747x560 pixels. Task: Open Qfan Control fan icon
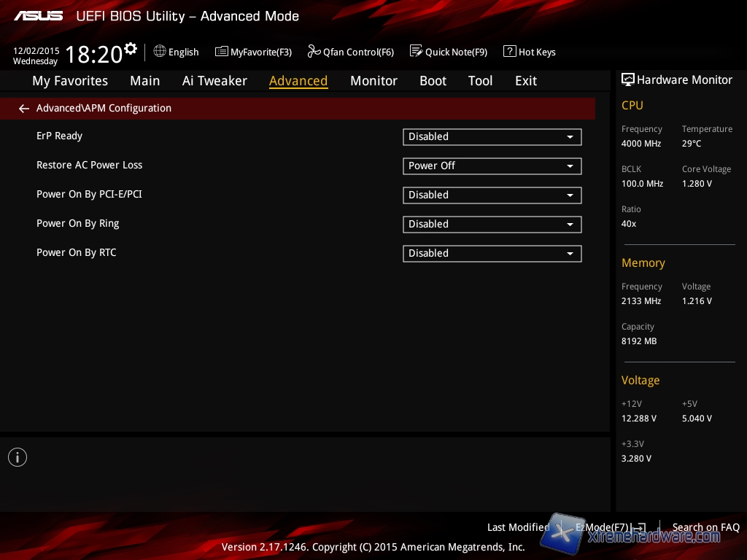314,51
